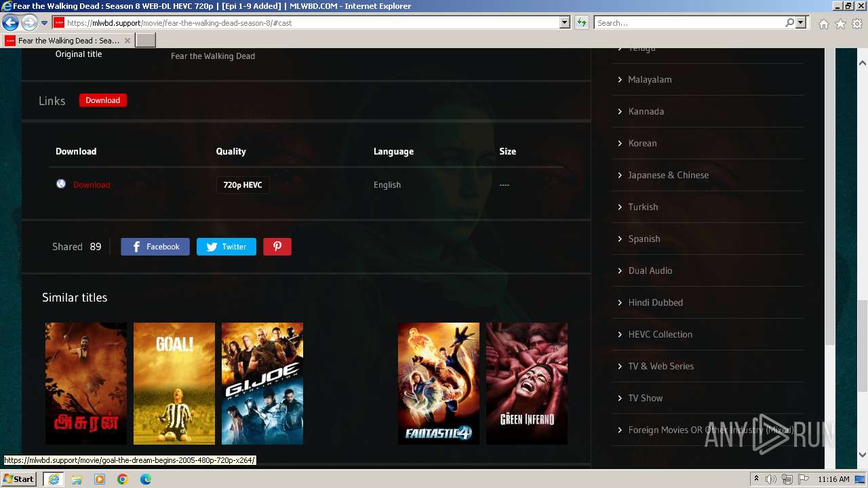This screenshot has width=868, height=488.
Task: Open the recent pages dropdown arrow
Action: point(44,23)
